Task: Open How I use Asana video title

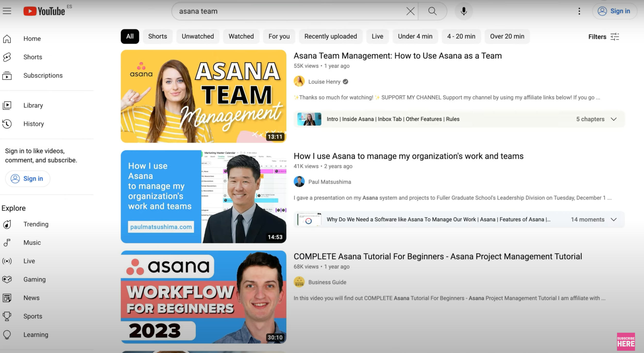Action: (409, 156)
